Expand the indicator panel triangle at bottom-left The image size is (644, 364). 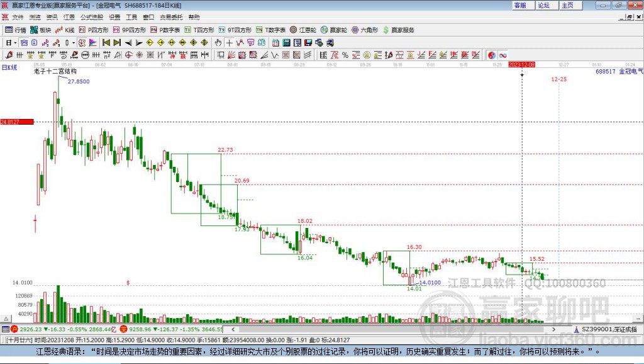click(x=6, y=319)
